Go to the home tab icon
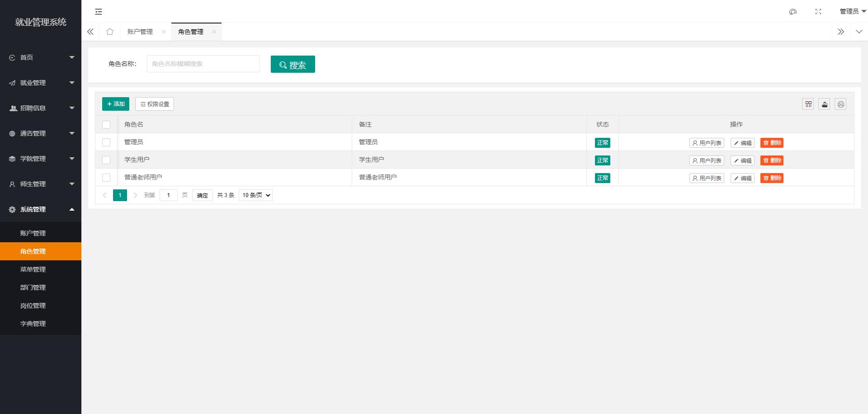This screenshot has width=868, height=414. point(110,32)
